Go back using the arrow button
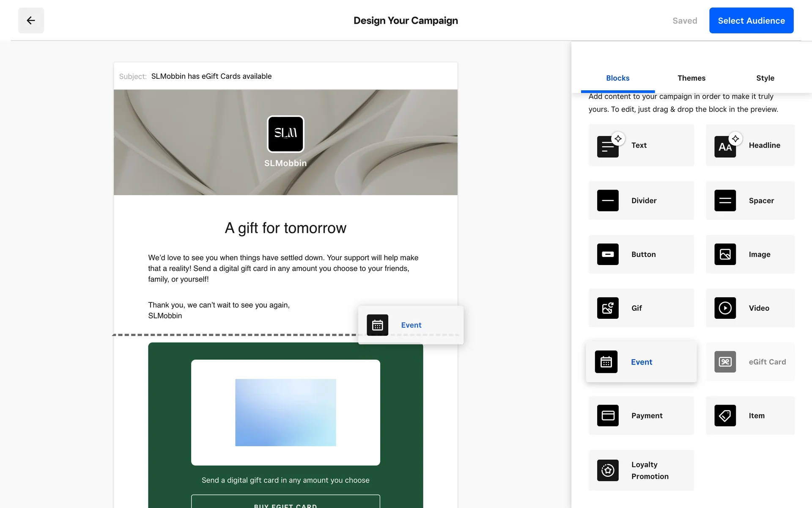Image resolution: width=812 pixels, height=508 pixels. (x=31, y=20)
